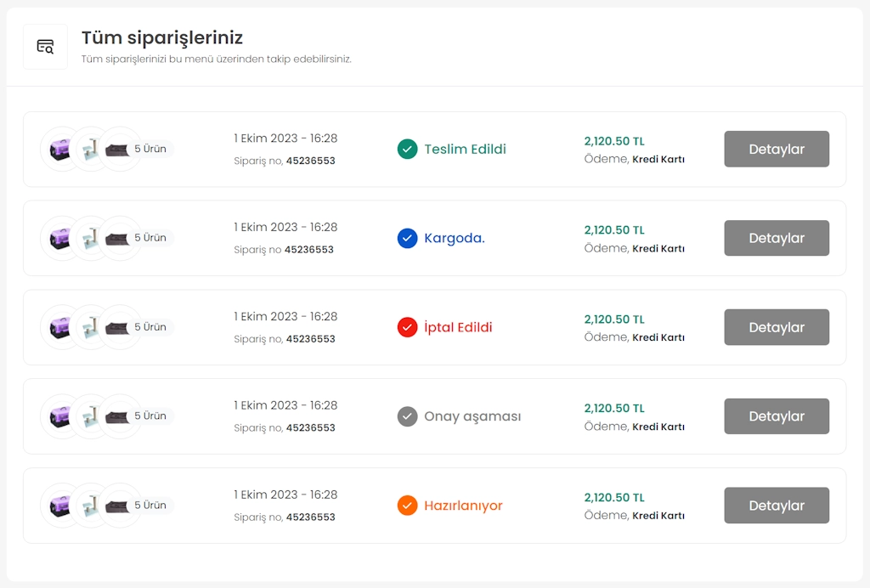Viewport: 870px width, 588px height.
Task: Click order number 45236553 in Teslim Edildi row
Action: point(311,161)
